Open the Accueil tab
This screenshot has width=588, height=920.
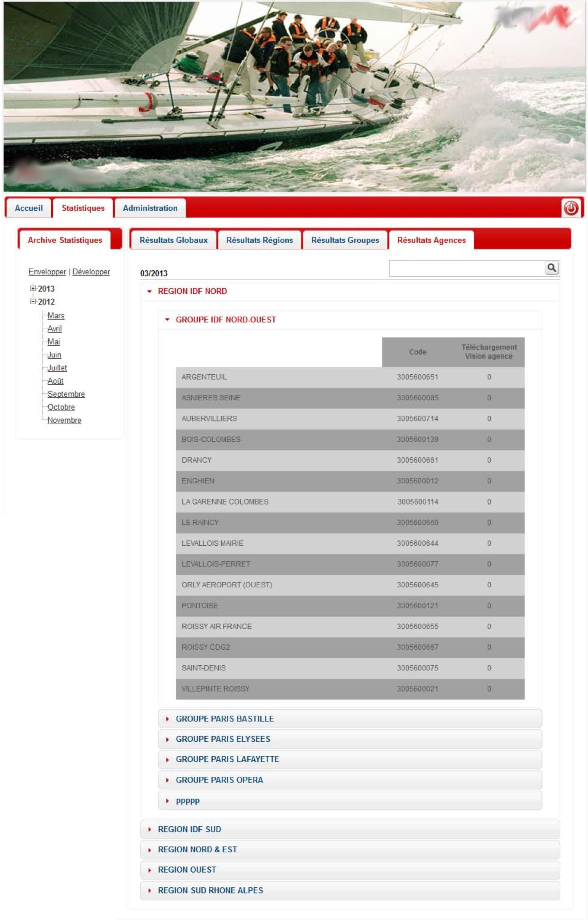[x=29, y=208]
